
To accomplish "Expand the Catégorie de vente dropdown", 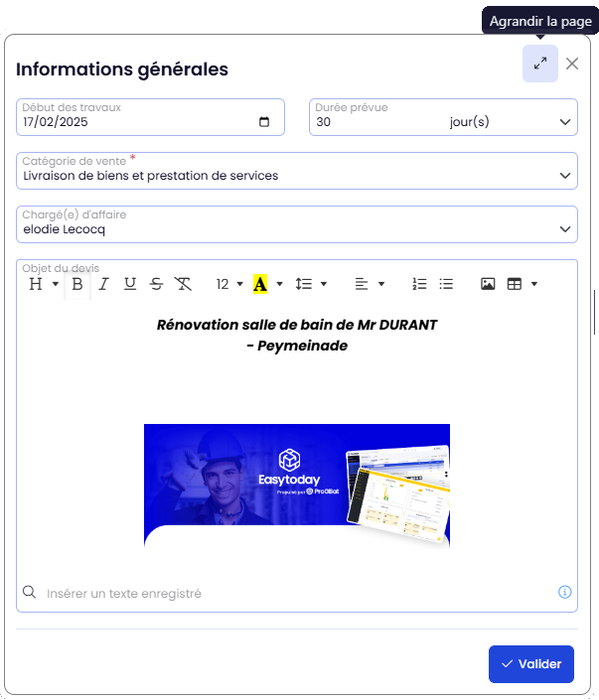I will point(564,176).
